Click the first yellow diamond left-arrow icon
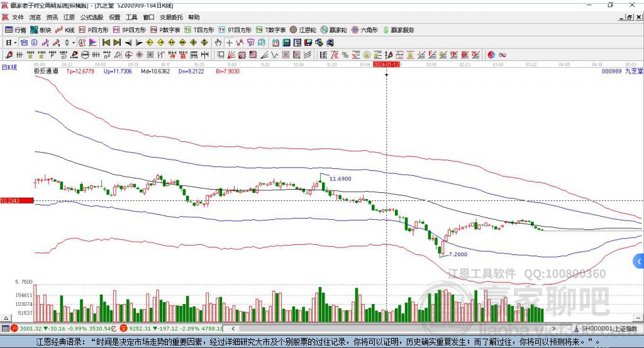Viewport: 644px width, 348px height. tap(150, 43)
